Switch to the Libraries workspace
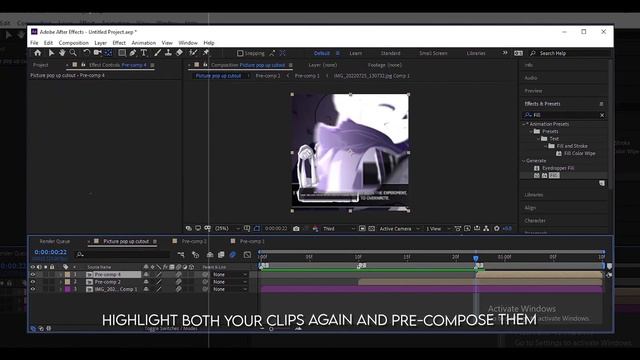Screen dimensions: 640x360 [476, 53]
